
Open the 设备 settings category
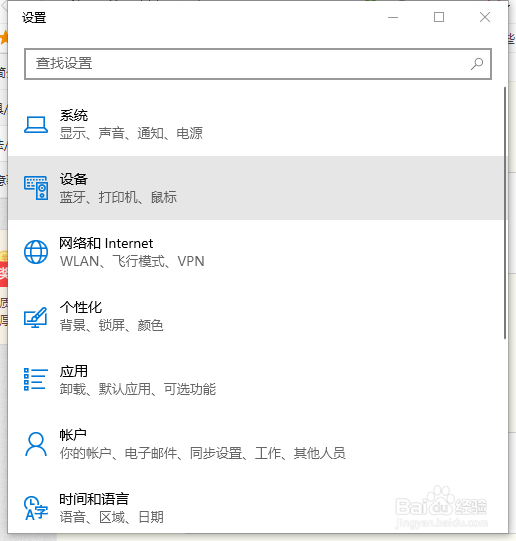(256, 188)
